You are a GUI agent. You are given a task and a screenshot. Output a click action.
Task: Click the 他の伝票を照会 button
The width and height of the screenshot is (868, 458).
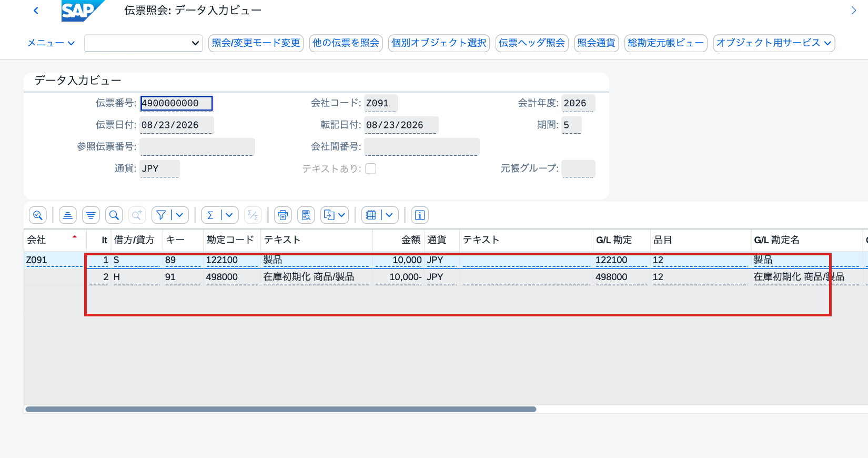pyautogui.click(x=346, y=43)
